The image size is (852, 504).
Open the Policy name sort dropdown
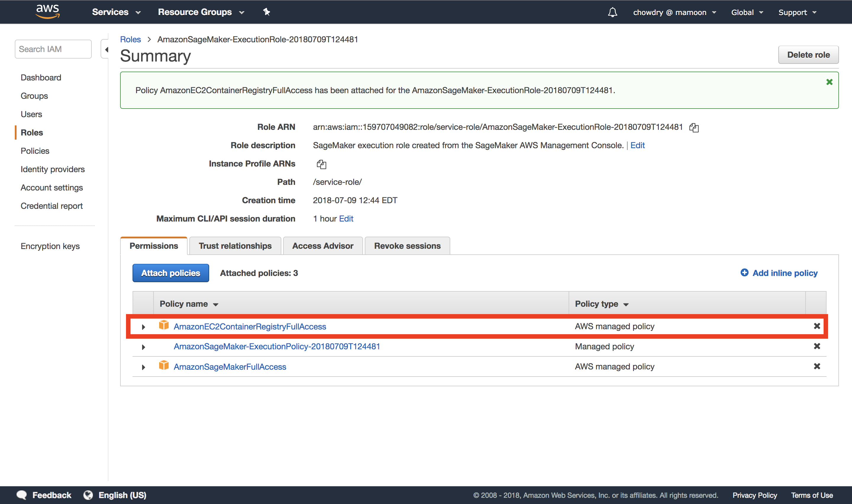point(216,304)
